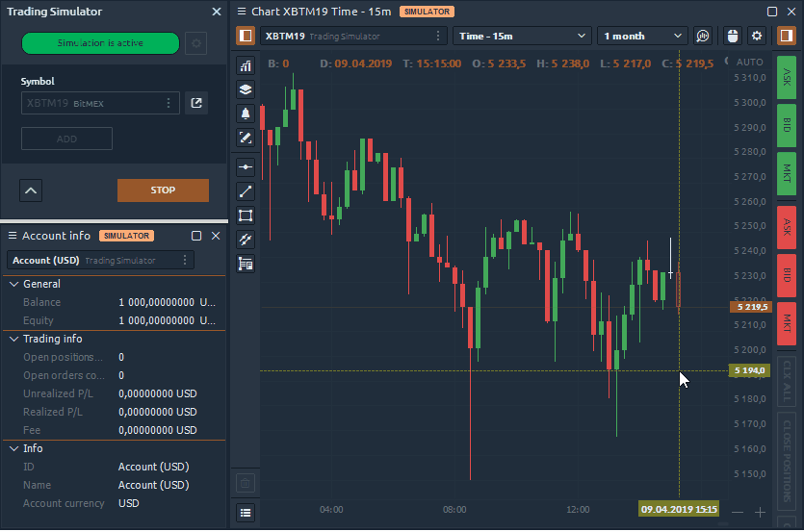Open XBTM19 symbol options dots in chart toolbar
The image size is (804, 532).
tap(438, 36)
